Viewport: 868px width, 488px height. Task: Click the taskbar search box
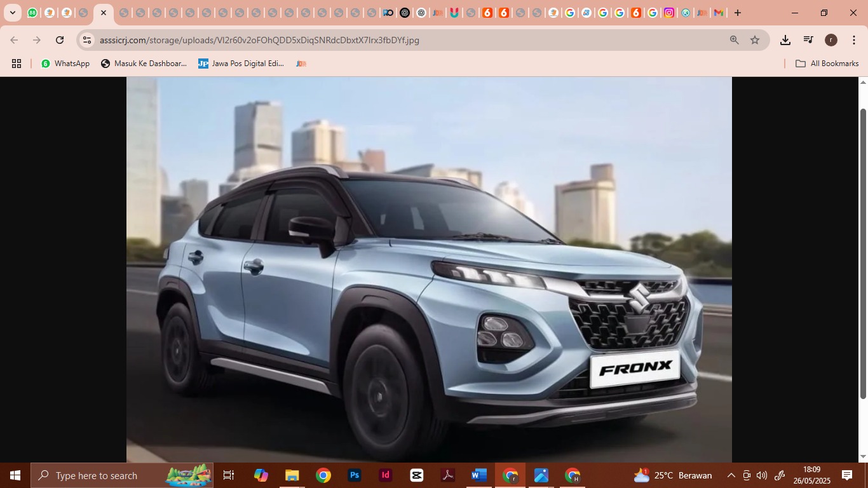[x=122, y=475]
